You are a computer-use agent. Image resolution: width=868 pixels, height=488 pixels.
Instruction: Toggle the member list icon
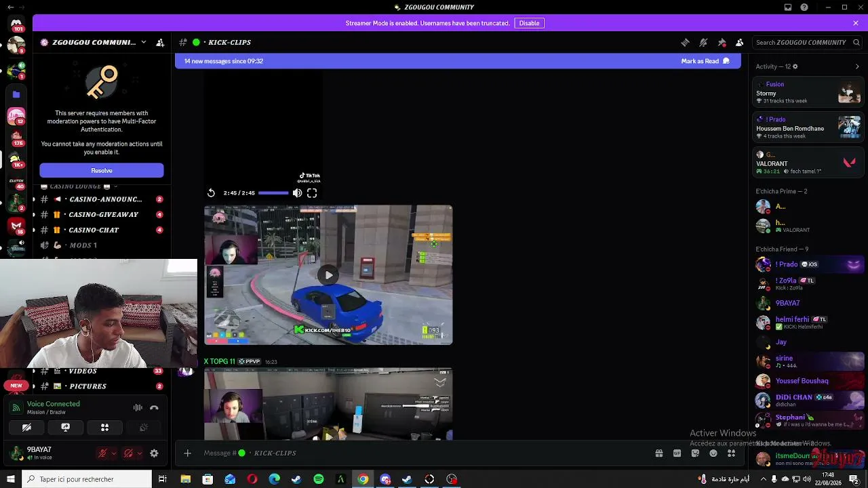[740, 42]
